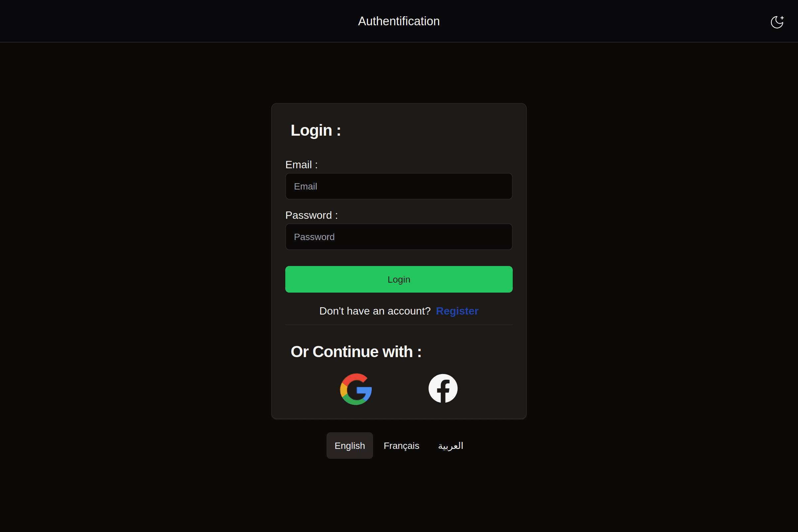Enable Facebook authentication option

442,388
